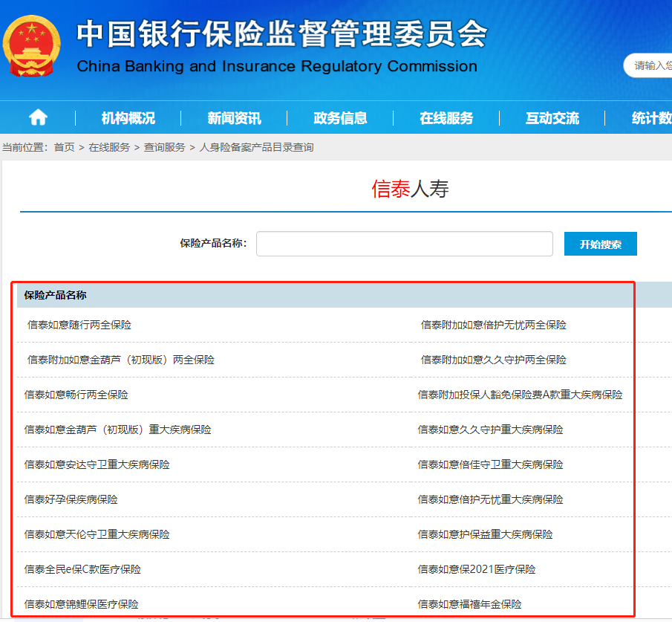Select 信泰如意保2021医疗保险
This screenshot has height=622, width=672.
pyautogui.click(x=477, y=569)
